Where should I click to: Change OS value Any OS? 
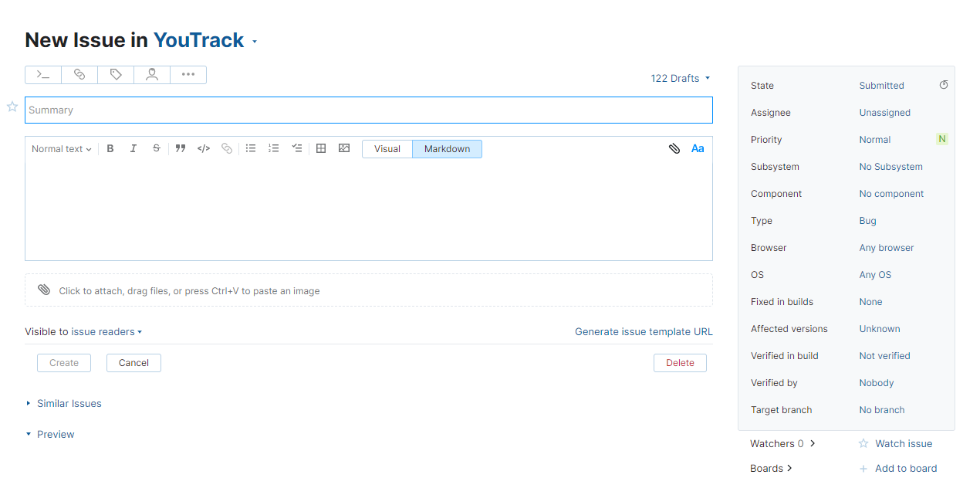pos(875,275)
